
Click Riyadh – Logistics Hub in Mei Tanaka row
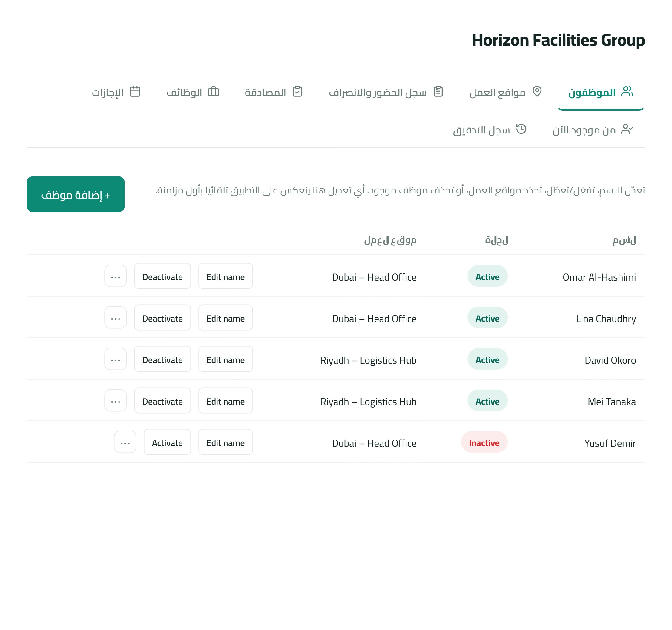pos(369,402)
